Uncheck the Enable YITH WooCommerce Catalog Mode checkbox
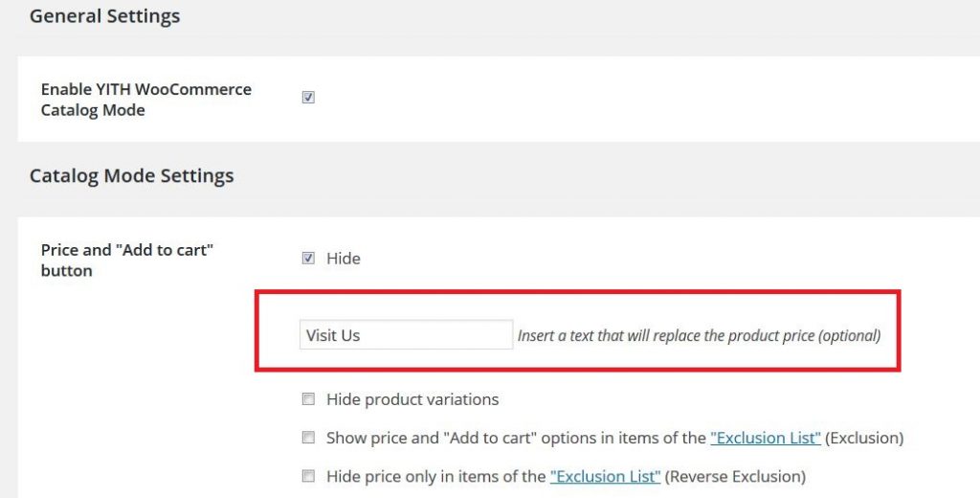Image resolution: width=980 pixels, height=498 pixels. (308, 97)
